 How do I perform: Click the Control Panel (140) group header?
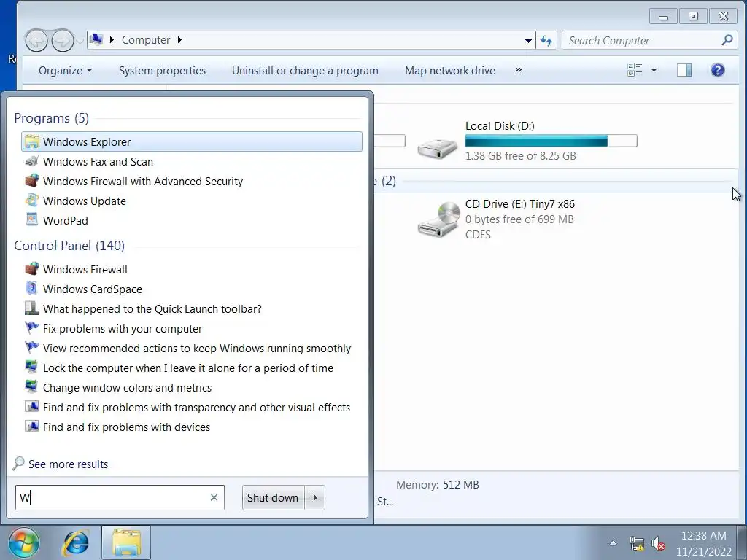click(69, 246)
